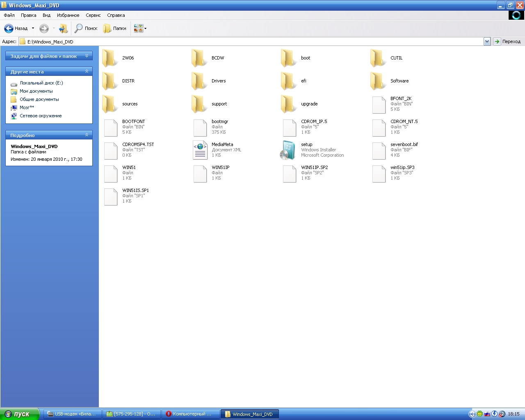Open the Views mode dropdown icon
The image size is (525, 420).
click(140, 28)
